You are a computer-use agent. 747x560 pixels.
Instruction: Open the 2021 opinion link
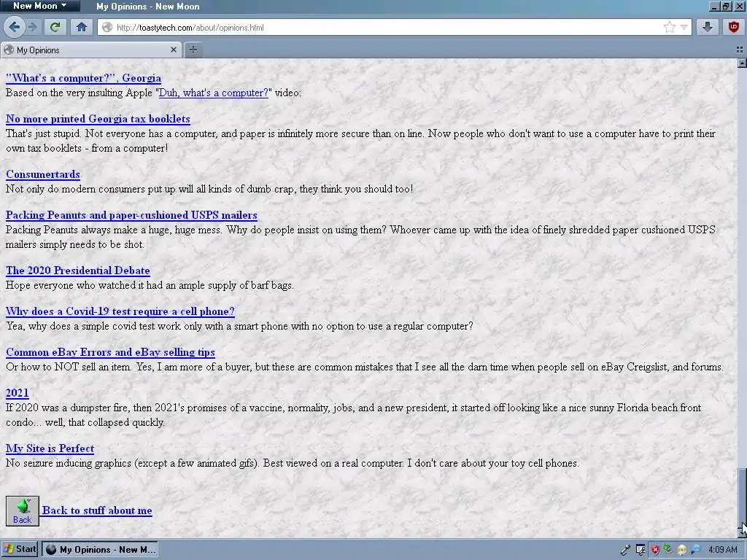tap(18, 393)
